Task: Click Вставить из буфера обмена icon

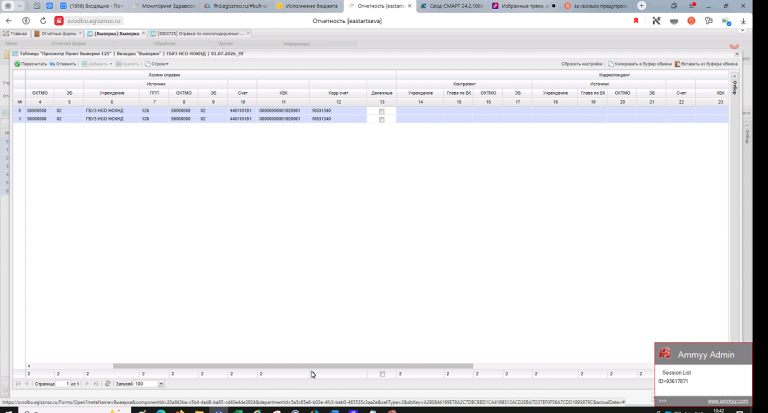Action: (x=677, y=64)
